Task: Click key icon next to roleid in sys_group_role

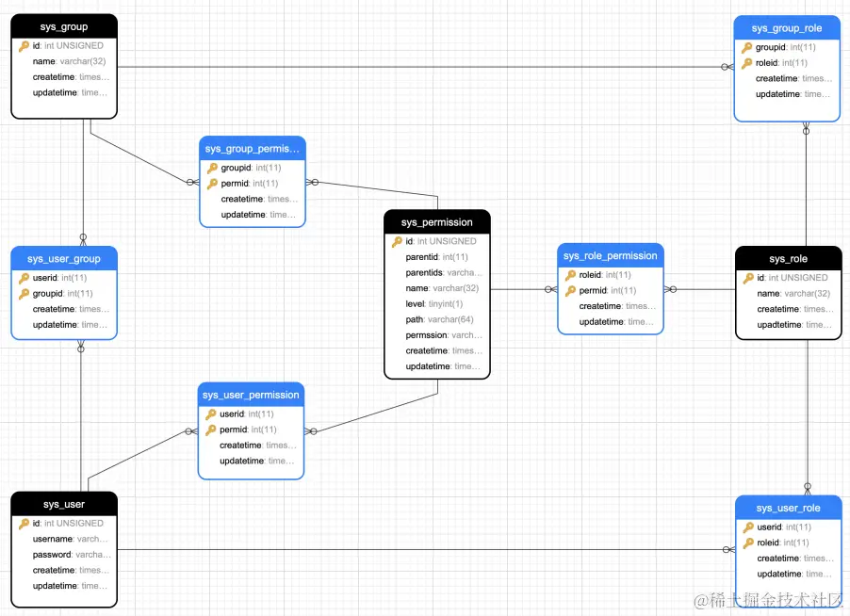Action: tap(747, 63)
